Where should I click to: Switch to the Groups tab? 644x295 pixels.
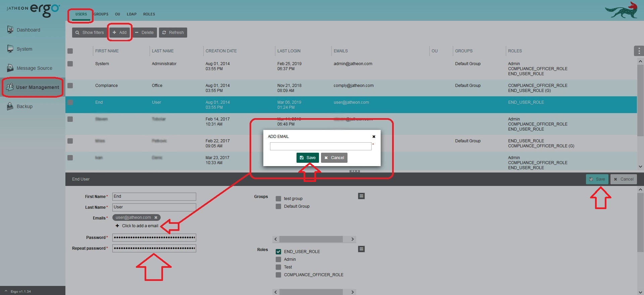click(x=101, y=14)
